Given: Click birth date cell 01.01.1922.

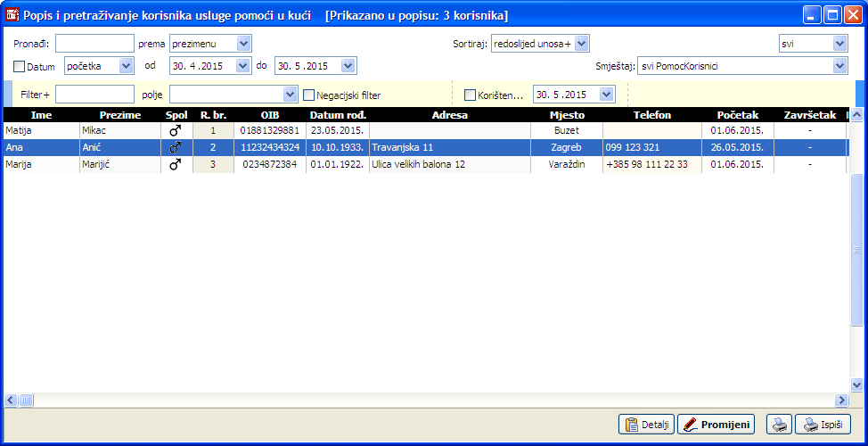Looking at the screenshot, I should coord(338,164).
